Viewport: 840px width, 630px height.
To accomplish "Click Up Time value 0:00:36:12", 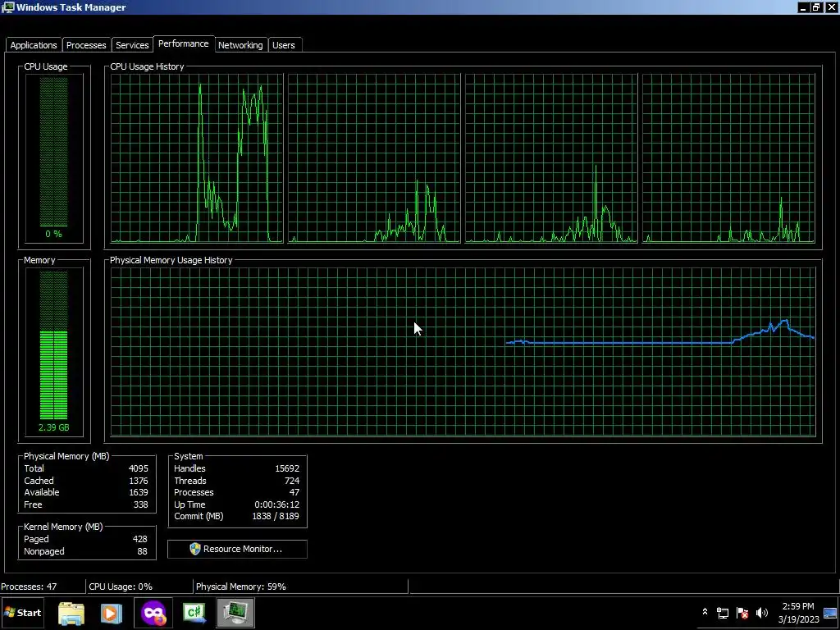I will (x=276, y=504).
